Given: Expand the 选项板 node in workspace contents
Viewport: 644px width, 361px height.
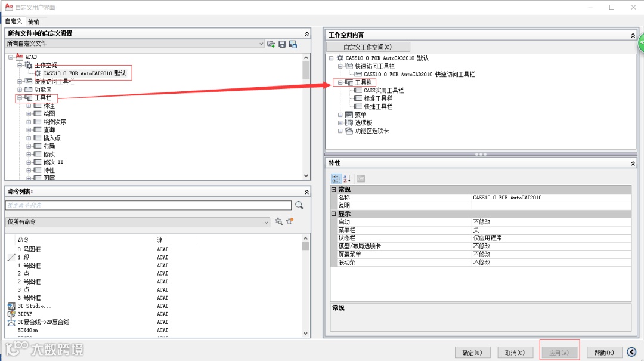Looking at the screenshot, I should coord(340,123).
